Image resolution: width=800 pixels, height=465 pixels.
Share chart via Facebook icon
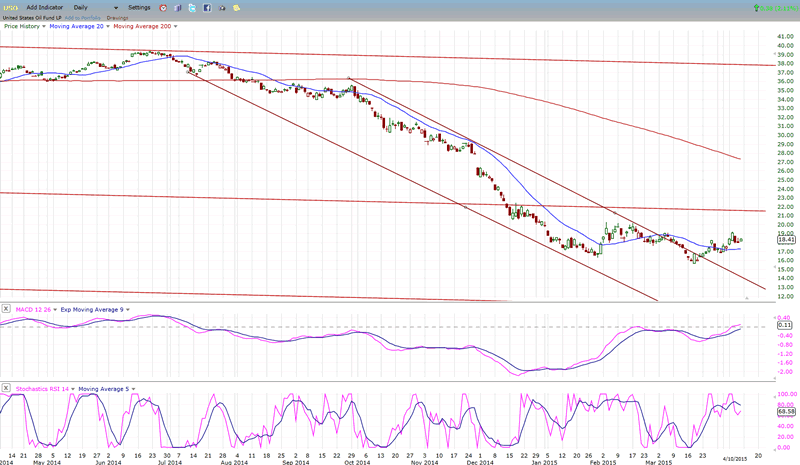coord(205,7)
